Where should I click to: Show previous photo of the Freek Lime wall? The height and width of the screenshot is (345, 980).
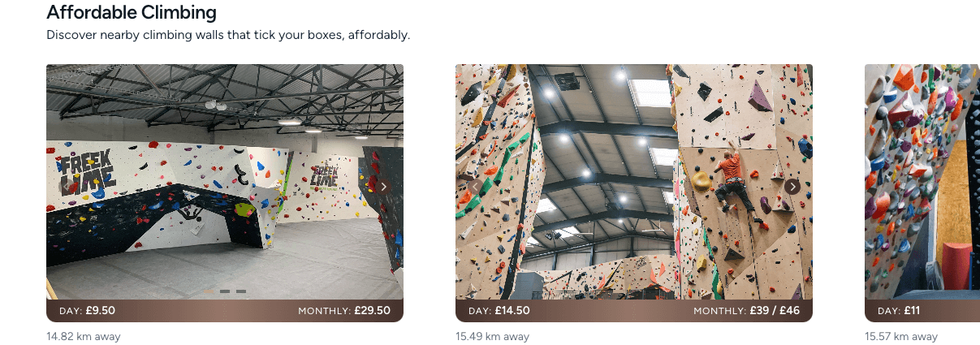(66, 186)
